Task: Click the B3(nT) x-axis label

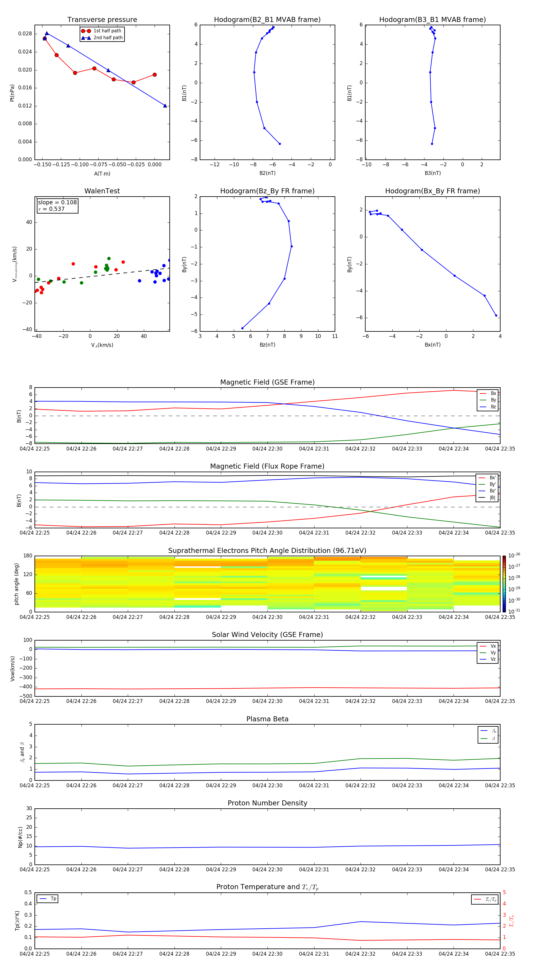Action: [432, 173]
